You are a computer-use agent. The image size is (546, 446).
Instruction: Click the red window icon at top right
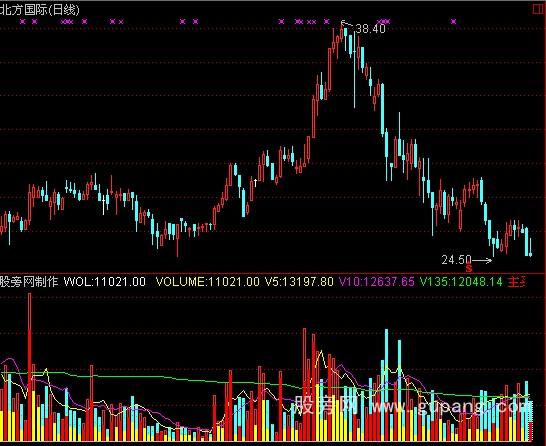tap(539, 9)
